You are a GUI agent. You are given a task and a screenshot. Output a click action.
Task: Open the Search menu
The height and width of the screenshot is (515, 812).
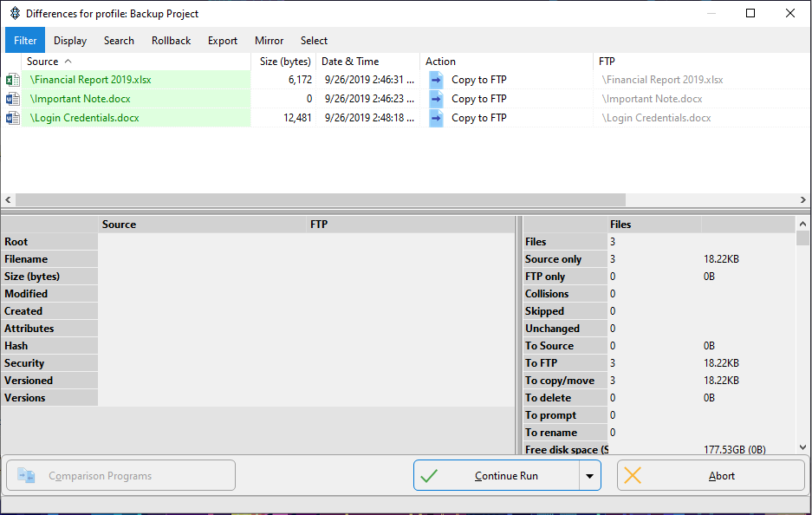click(x=119, y=41)
